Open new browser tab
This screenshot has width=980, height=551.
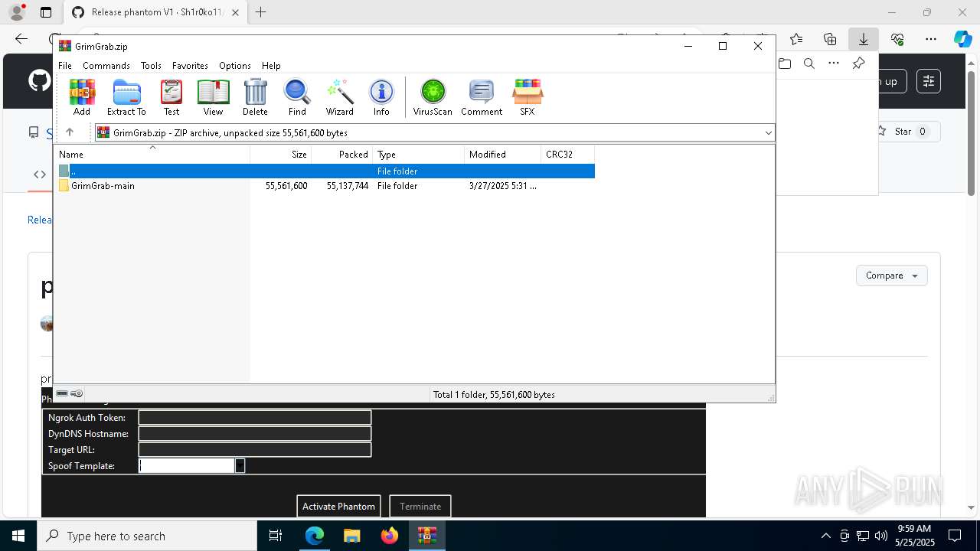click(261, 12)
